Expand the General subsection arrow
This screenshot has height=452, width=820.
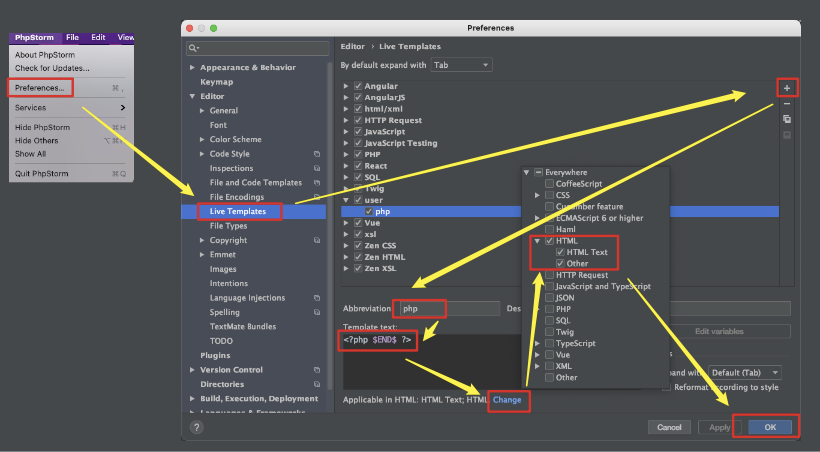click(x=202, y=111)
